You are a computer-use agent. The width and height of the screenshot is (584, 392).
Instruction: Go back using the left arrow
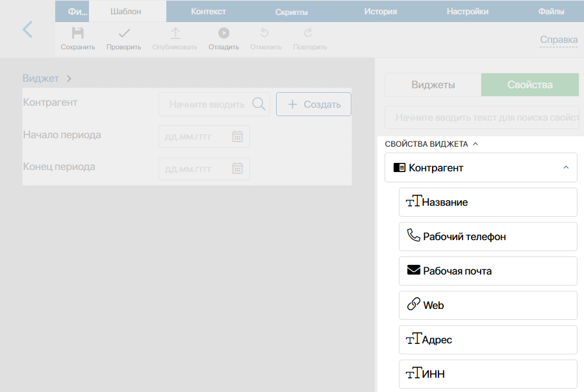(27, 29)
